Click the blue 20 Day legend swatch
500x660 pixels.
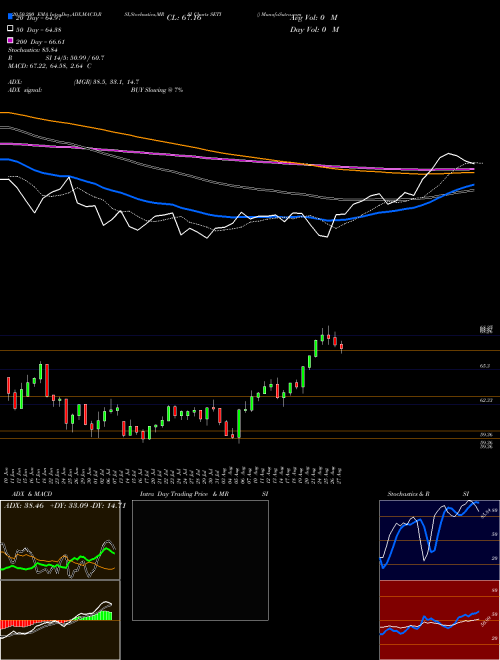tap(10, 17)
